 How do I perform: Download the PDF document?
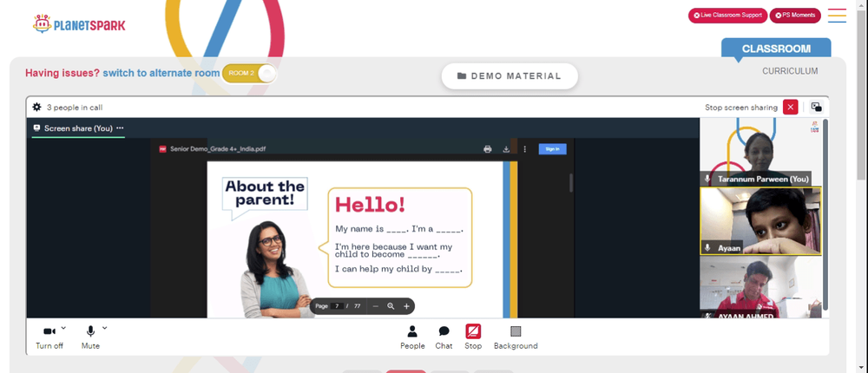(x=506, y=149)
